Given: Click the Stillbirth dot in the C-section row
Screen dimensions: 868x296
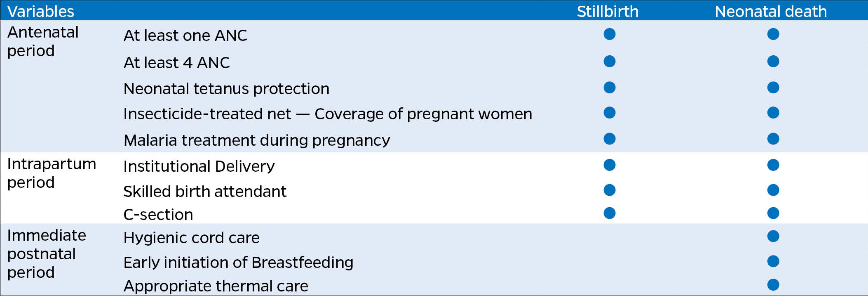Looking at the screenshot, I should coord(609,213).
